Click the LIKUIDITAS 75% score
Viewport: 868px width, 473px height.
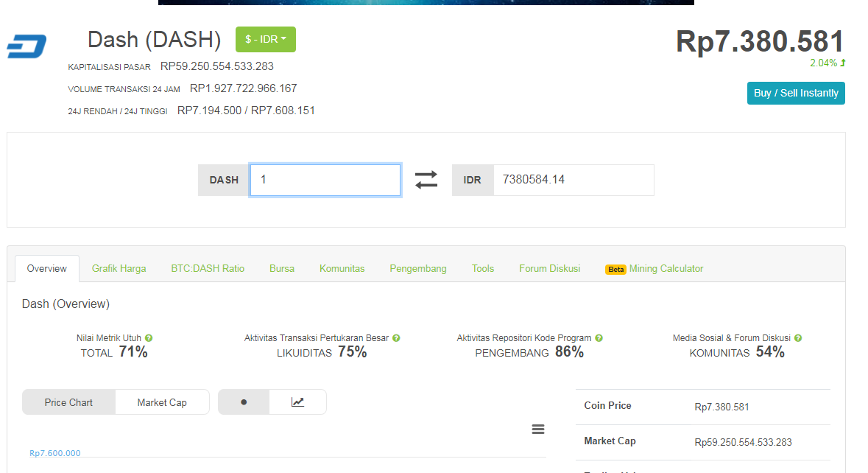[322, 352]
